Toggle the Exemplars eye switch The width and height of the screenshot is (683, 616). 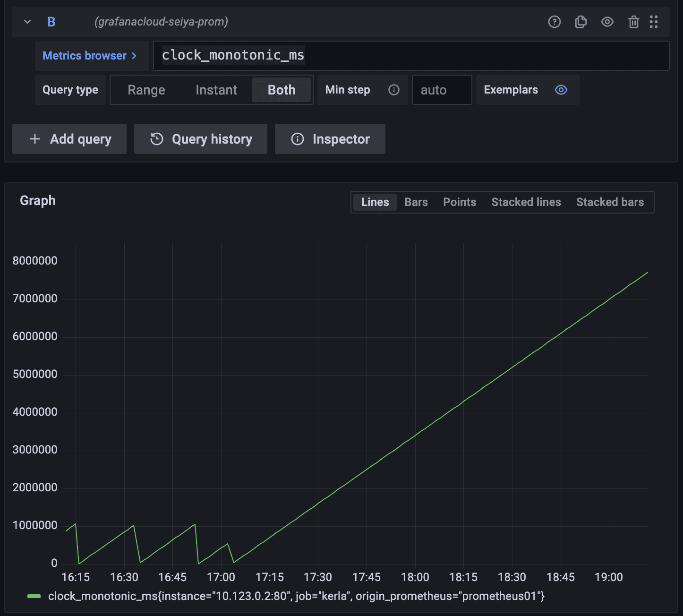click(x=561, y=90)
